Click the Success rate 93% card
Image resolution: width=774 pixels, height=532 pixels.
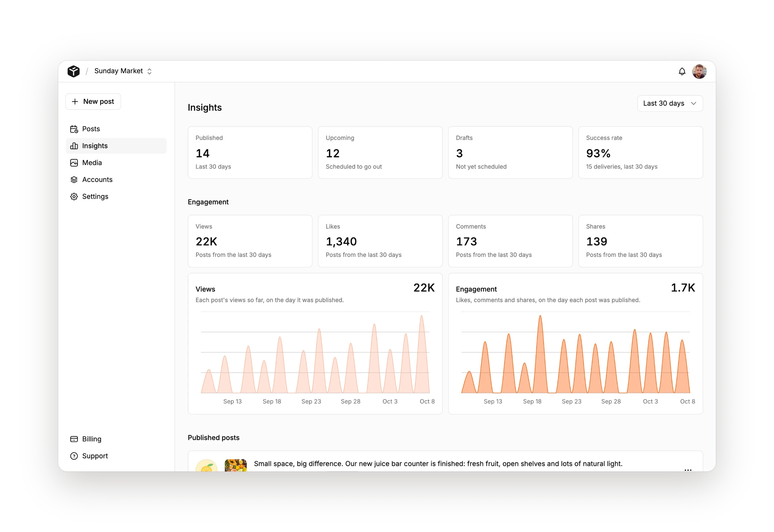(640, 152)
